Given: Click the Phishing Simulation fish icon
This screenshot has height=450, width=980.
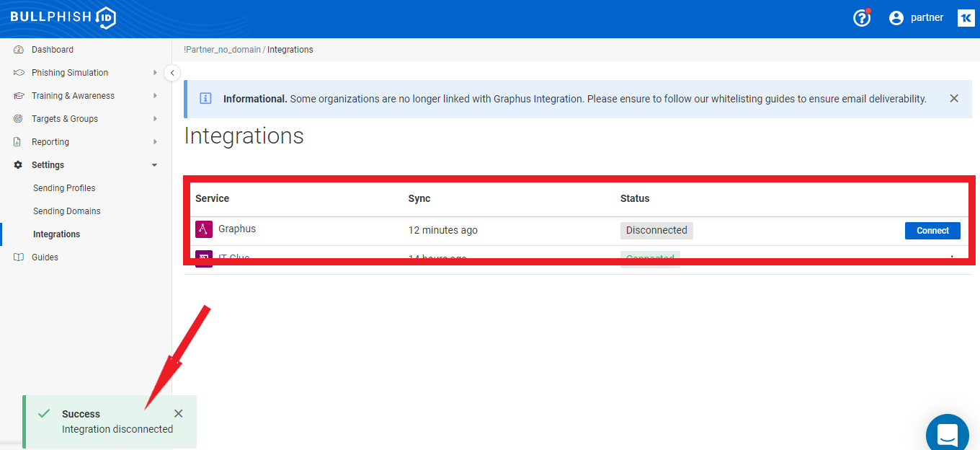Looking at the screenshot, I should [x=19, y=73].
